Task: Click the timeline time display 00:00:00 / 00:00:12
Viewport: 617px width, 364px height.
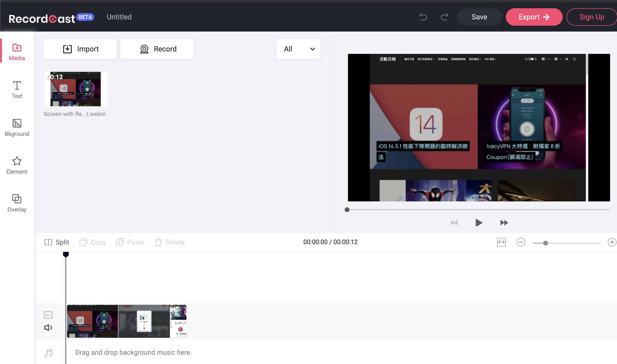Action: click(x=330, y=242)
